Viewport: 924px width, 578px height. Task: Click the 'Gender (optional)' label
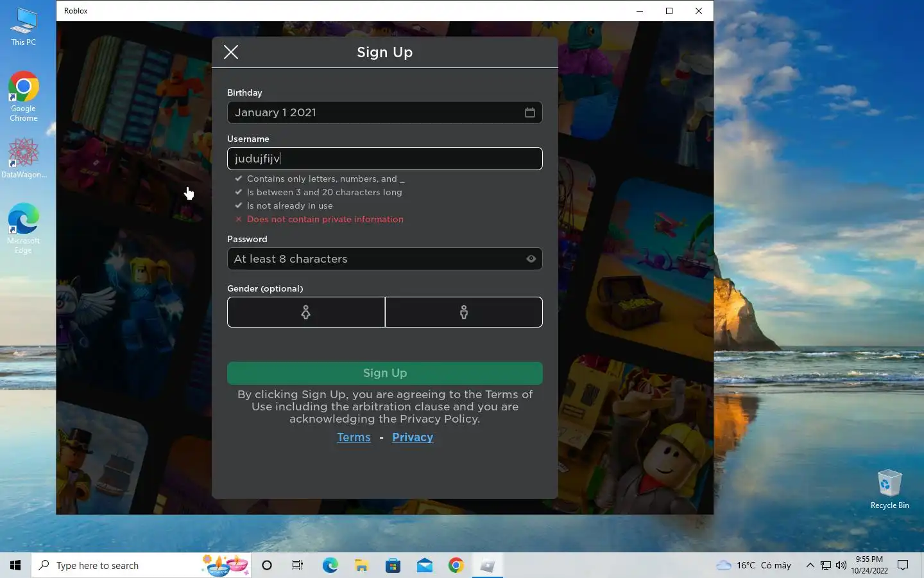tap(265, 288)
